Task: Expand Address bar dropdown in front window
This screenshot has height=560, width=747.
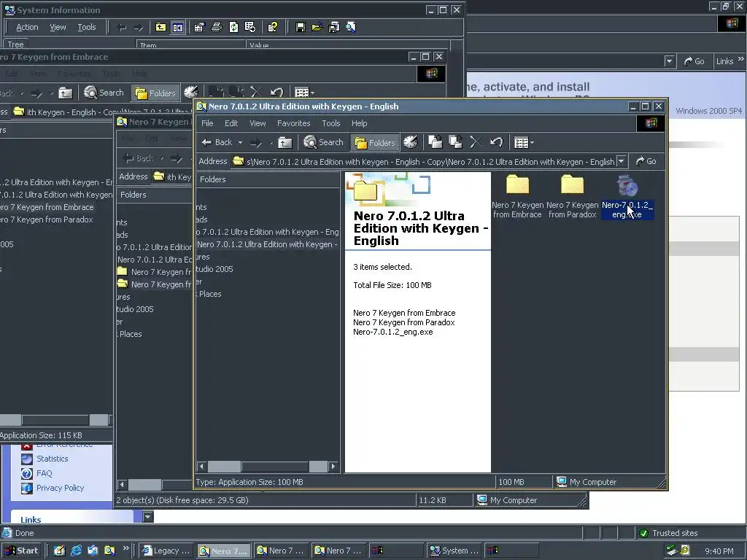Action: pyautogui.click(x=622, y=161)
